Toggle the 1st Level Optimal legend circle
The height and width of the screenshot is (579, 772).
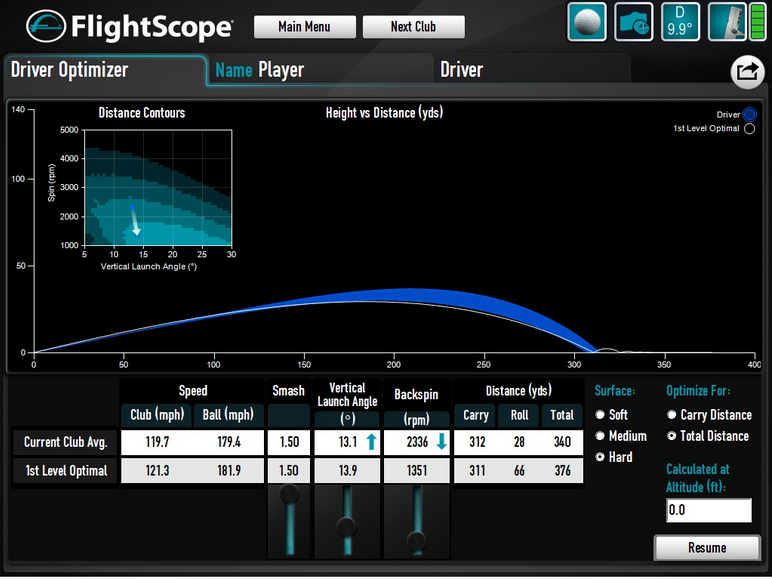click(x=749, y=129)
